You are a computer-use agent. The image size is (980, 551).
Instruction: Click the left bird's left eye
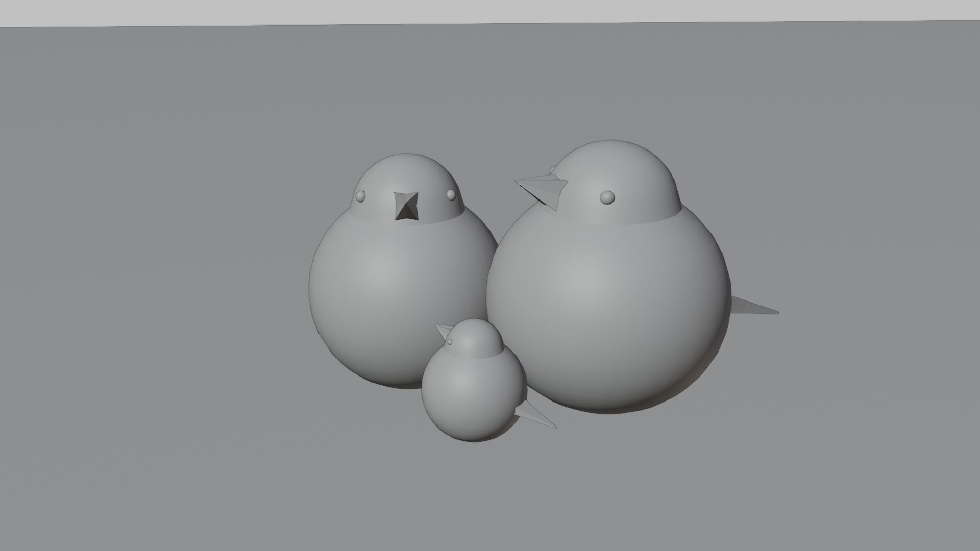point(360,196)
